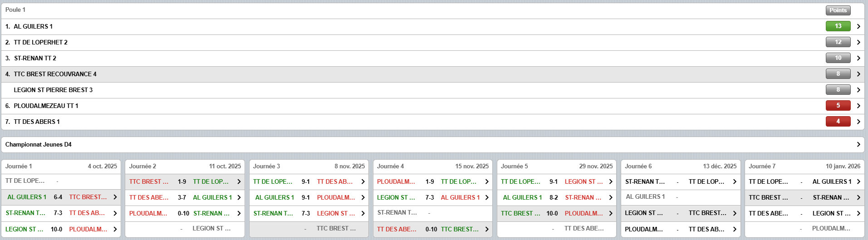Open Journée 4 TT DES ABERS 0-10 arrow

[486, 229]
